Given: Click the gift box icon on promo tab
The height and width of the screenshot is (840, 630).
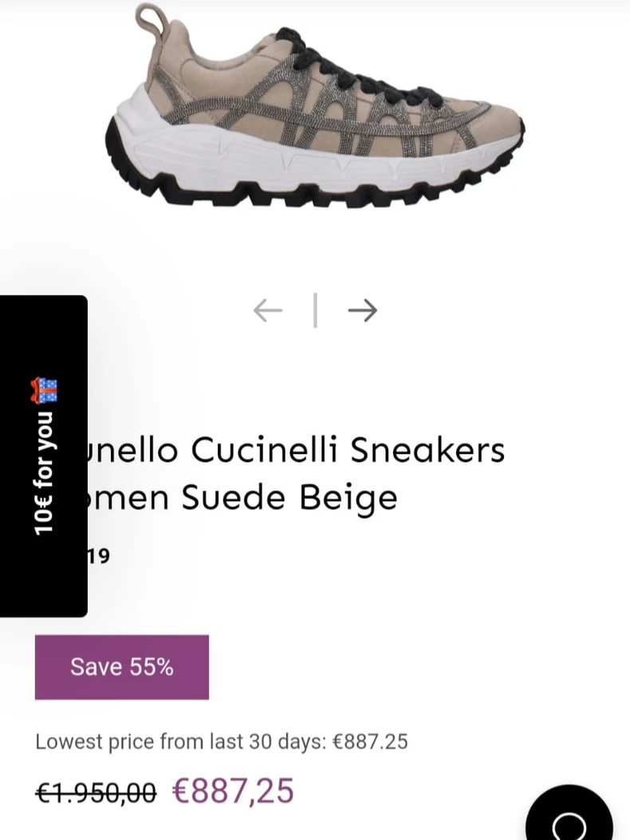Looking at the screenshot, I should (44, 391).
